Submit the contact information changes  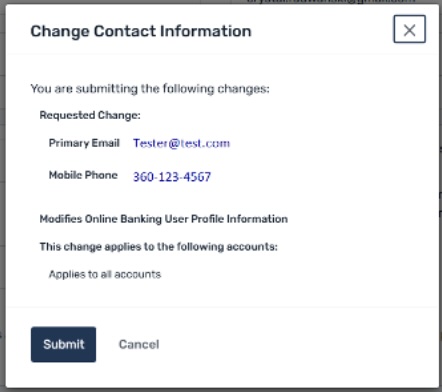(63, 344)
